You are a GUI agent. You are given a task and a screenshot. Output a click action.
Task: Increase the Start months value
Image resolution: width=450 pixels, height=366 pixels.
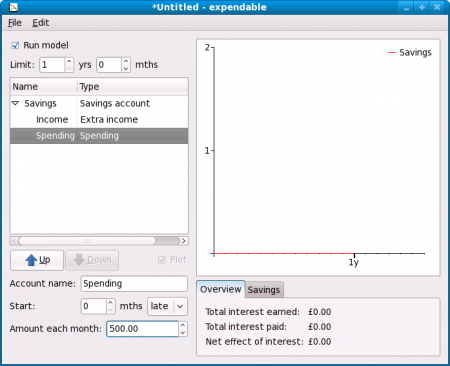pyautogui.click(x=111, y=302)
